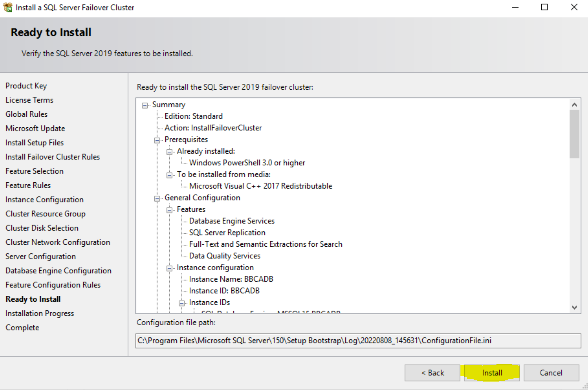This screenshot has height=390, width=588.
Task: Select the Database Engine Configuration step
Action: click(59, 271)
